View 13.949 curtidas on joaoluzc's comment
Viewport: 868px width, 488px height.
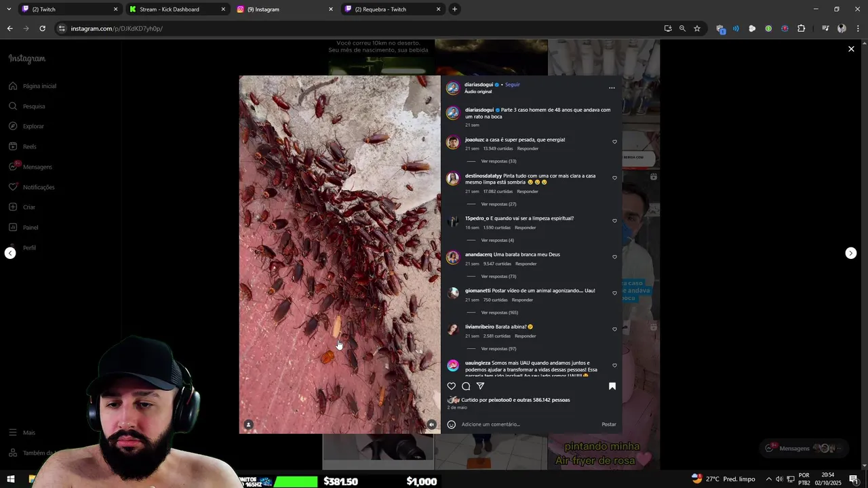click(498, 148)
